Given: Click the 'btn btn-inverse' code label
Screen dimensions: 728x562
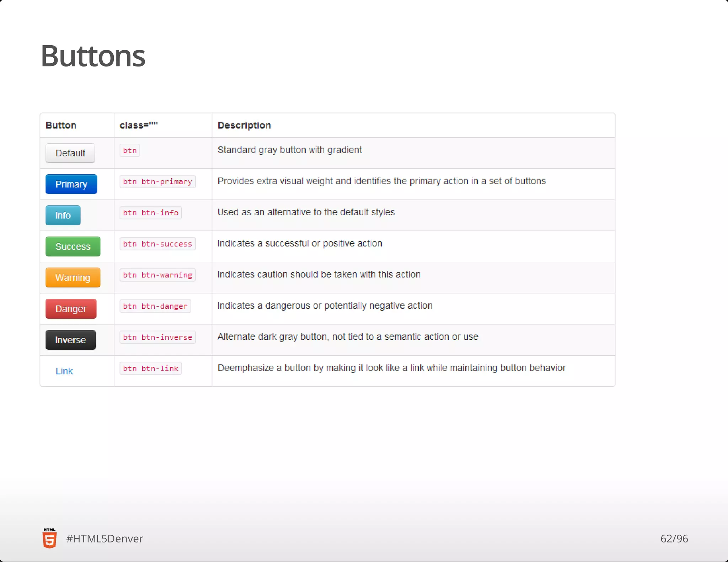Looking at the screenshot, I should (x=157, y=337).
